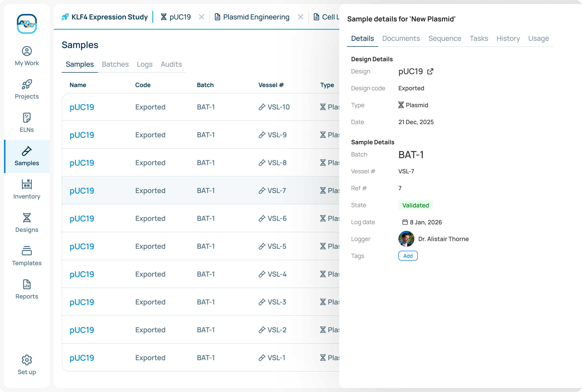Open My Work in sidebar
Viewport: 582px width, 392px height.
pos(27,56)
